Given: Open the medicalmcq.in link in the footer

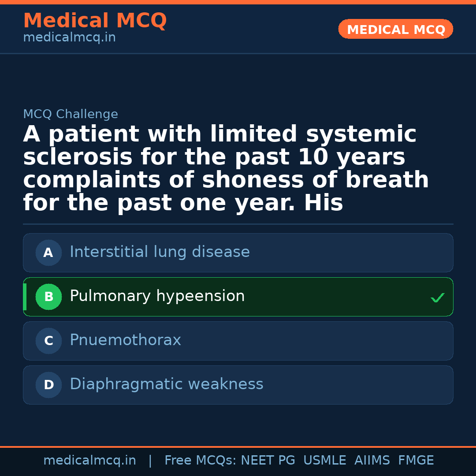Looking at the screenshot, I should pyautogui.click(x=89, y=461).
